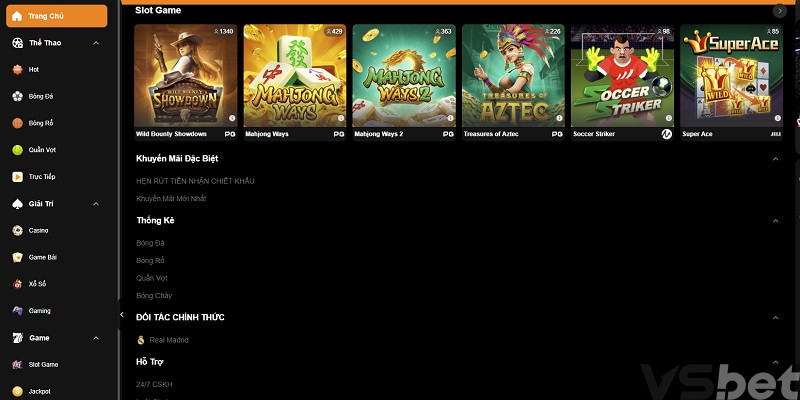The height and width of the screenshot is (400, 800).
Task: Click the Slot Game sidebar icon
Action: point(17,365)
